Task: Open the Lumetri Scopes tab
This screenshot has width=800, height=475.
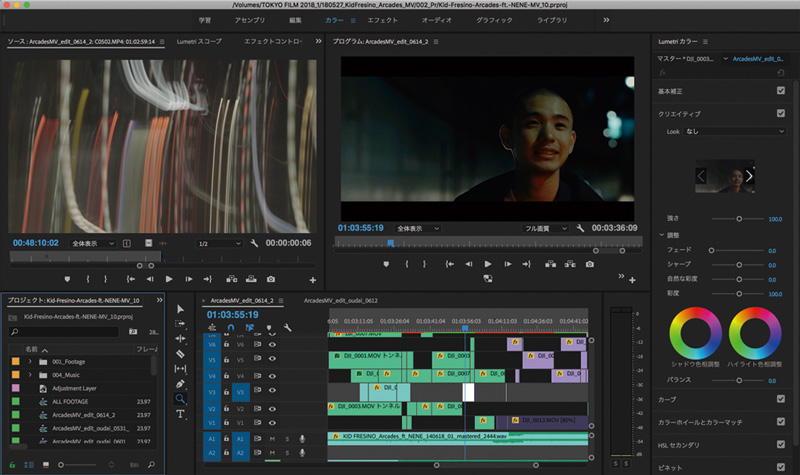Action: click(199, 41)
